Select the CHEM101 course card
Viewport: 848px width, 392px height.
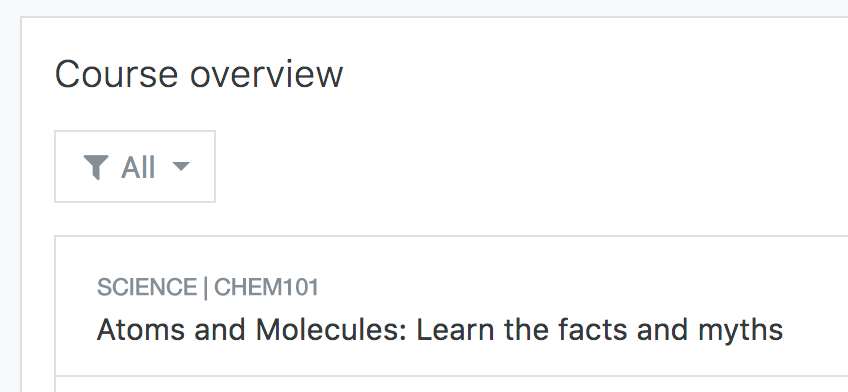point(451,305)
